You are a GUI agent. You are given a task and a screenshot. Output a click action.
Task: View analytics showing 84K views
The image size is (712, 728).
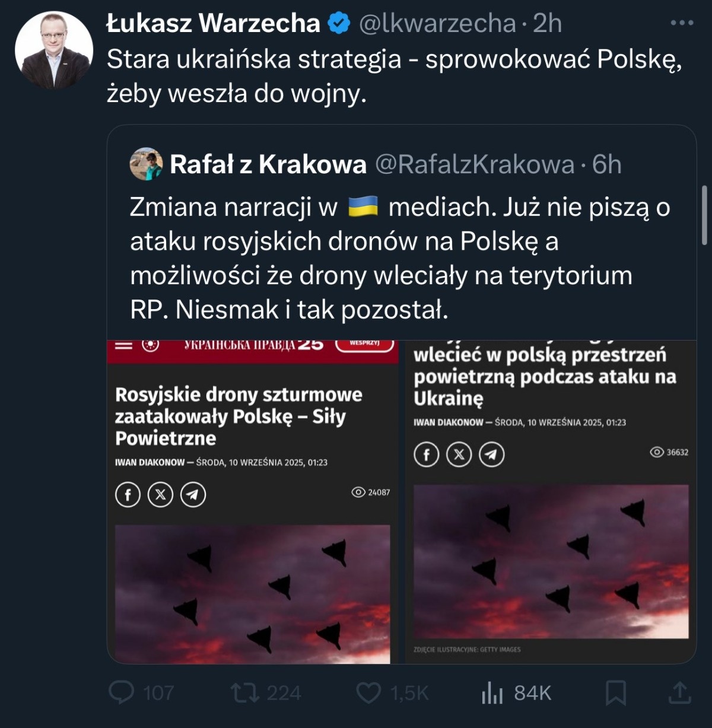point(492,692)
